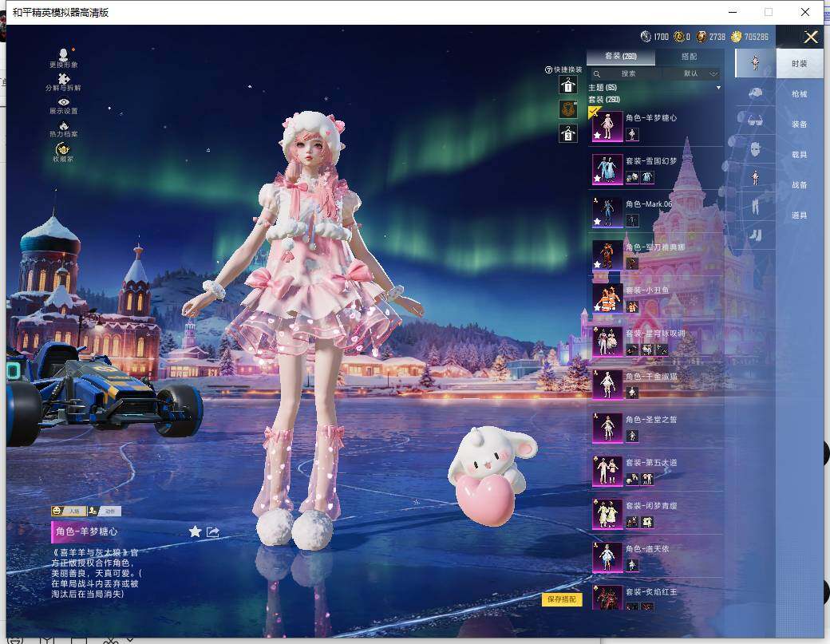Select quick outfit hanger slot 1
Screen dimensions: 830x644
point(568,85)
